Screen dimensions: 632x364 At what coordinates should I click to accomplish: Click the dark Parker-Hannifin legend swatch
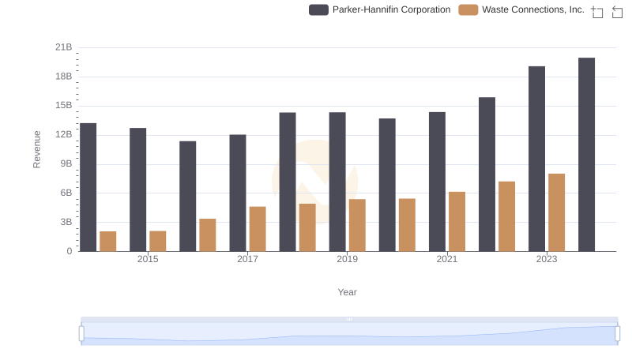pos(318,9)
